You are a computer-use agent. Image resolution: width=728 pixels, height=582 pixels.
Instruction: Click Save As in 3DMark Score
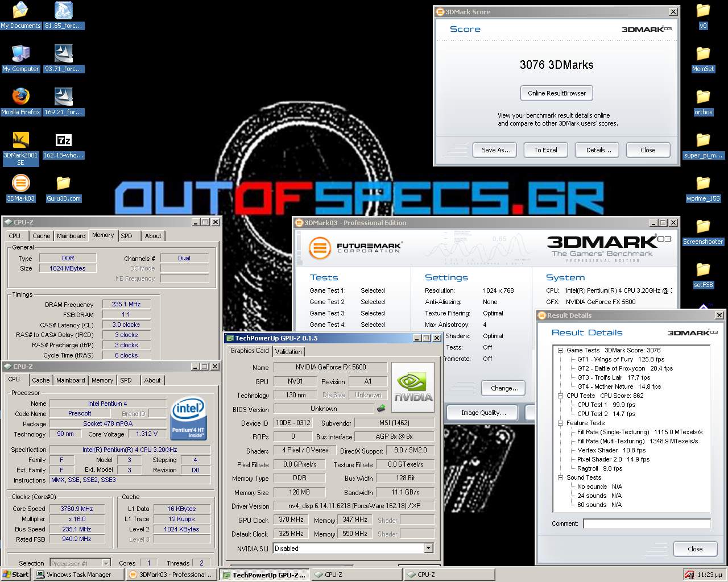[x=495, y=150]
